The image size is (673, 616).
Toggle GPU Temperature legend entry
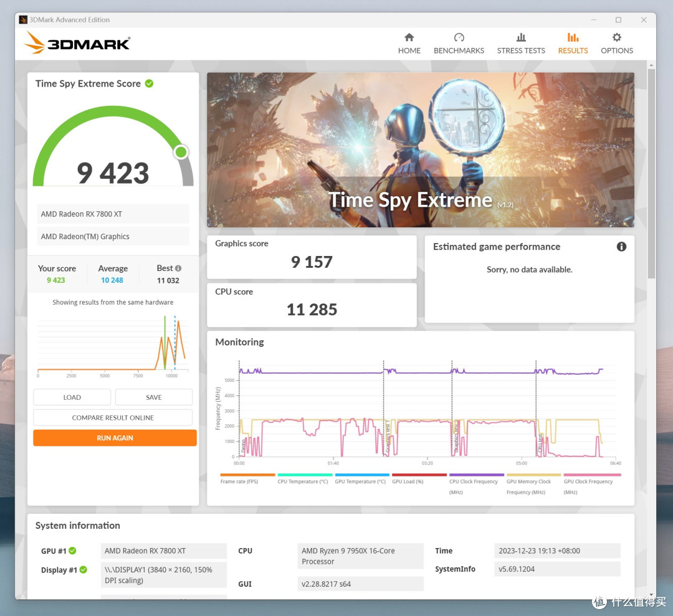362,479
